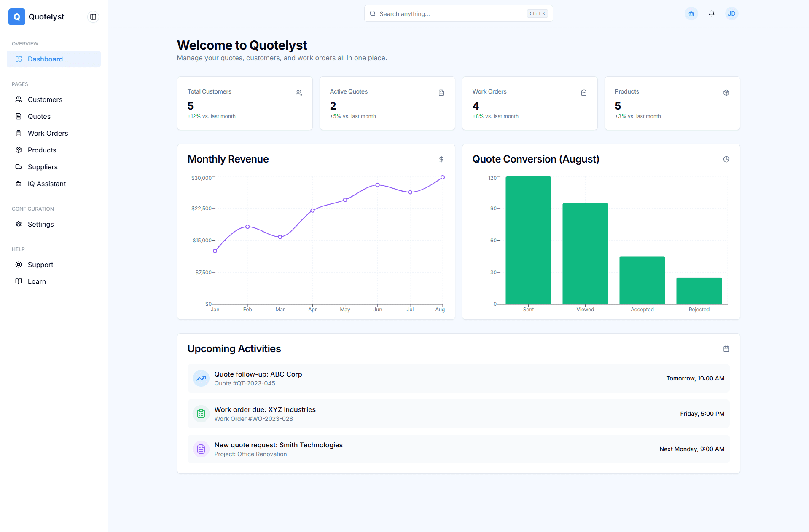Select the truck icon next to Suppliers
This screenshot has height=532, width=809.
19,167
